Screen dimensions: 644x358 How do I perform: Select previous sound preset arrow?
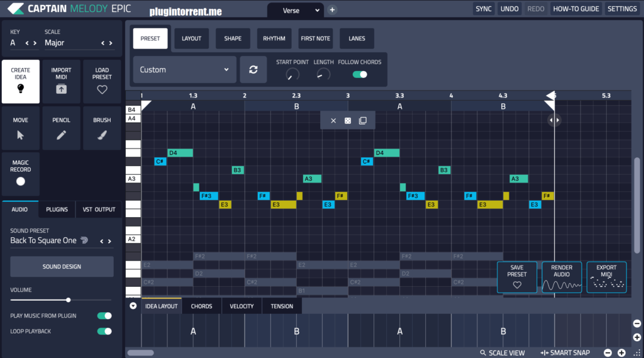click(x=101, y=241)
